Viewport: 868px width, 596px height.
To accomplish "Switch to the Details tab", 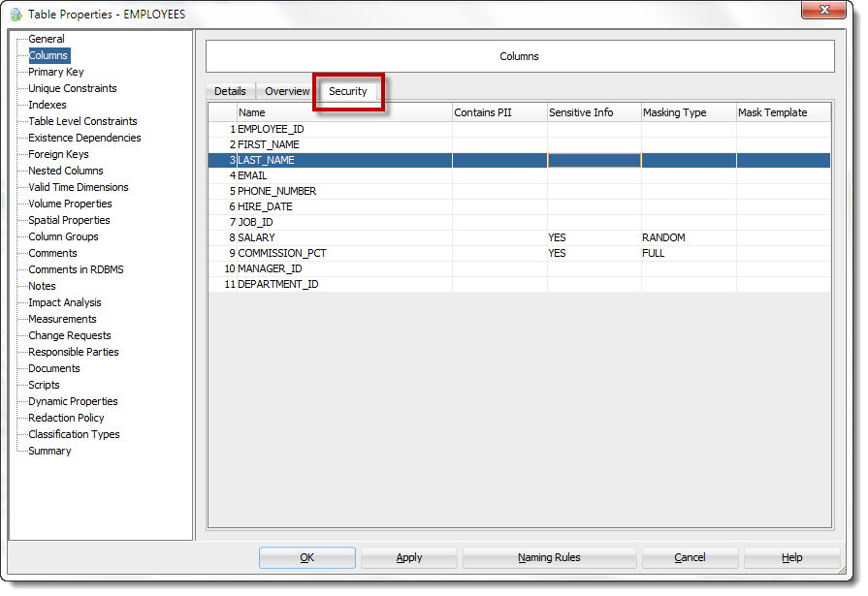I will pos(230,91).
